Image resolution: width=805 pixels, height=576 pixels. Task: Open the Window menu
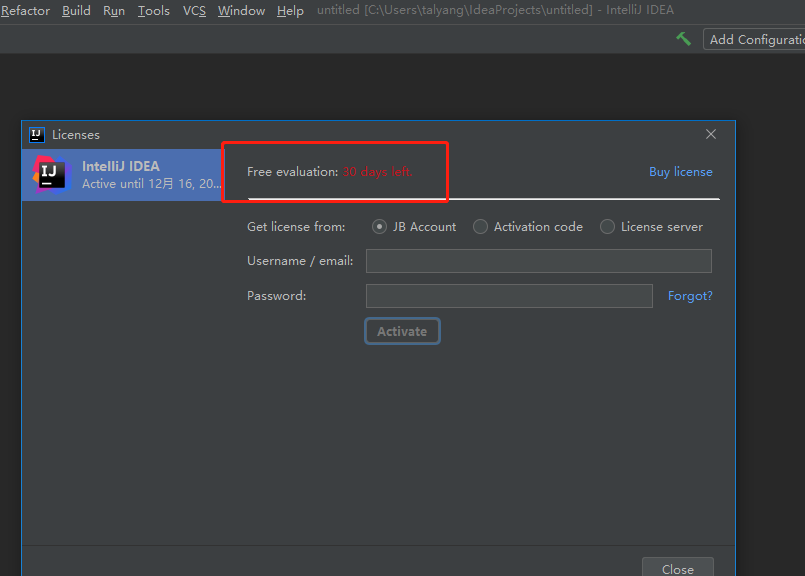point(241,11)
